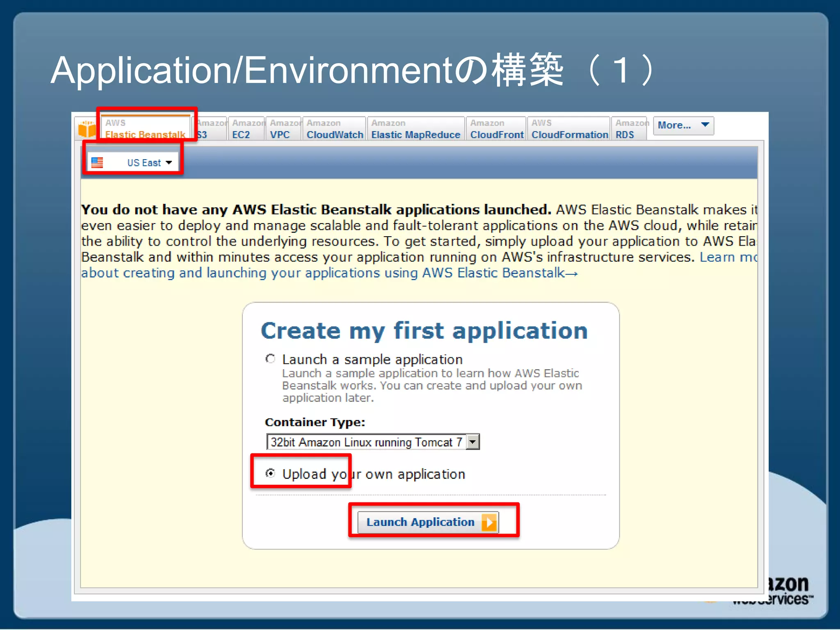Switch to the Amazon RDS tab
The width and height of the screenshot is (840, 630).
629,129
